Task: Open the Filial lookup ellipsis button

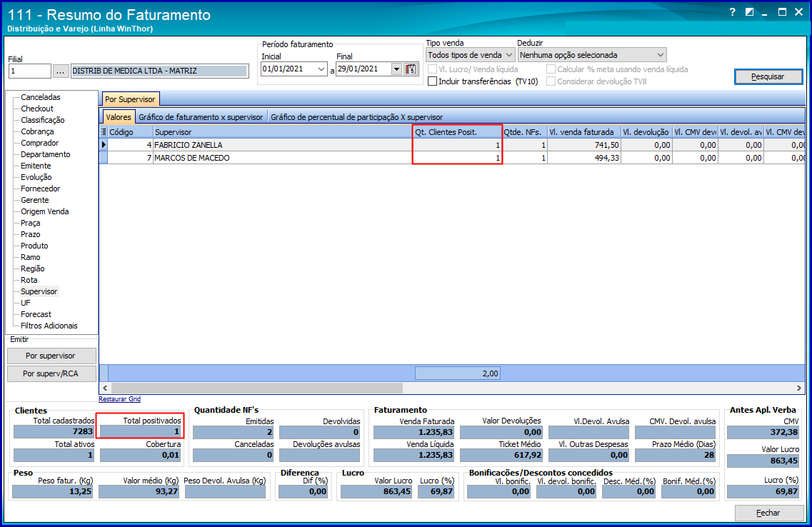Action: coord(61,71)
